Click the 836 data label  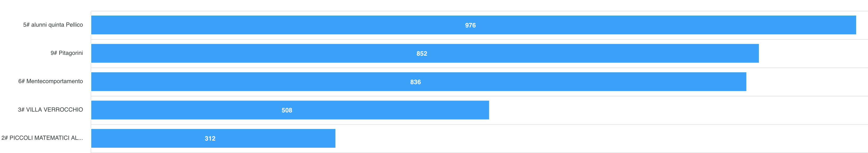pyautogui.click(x=415, y=82)
